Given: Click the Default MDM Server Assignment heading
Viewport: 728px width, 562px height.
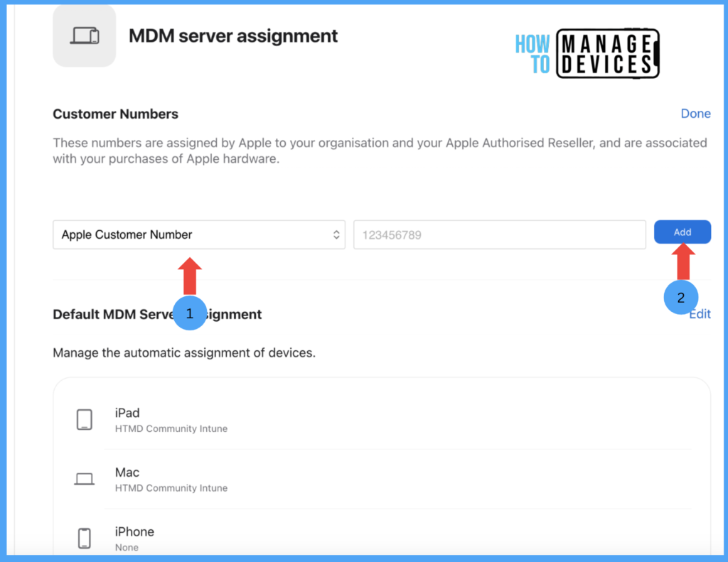Looking at the screenshot, I should [157, 315].
